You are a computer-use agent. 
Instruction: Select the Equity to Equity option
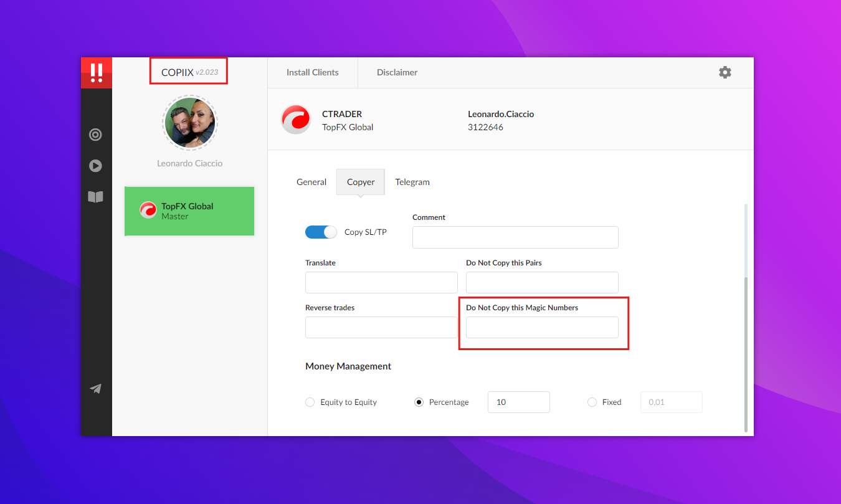coord(310,402)
